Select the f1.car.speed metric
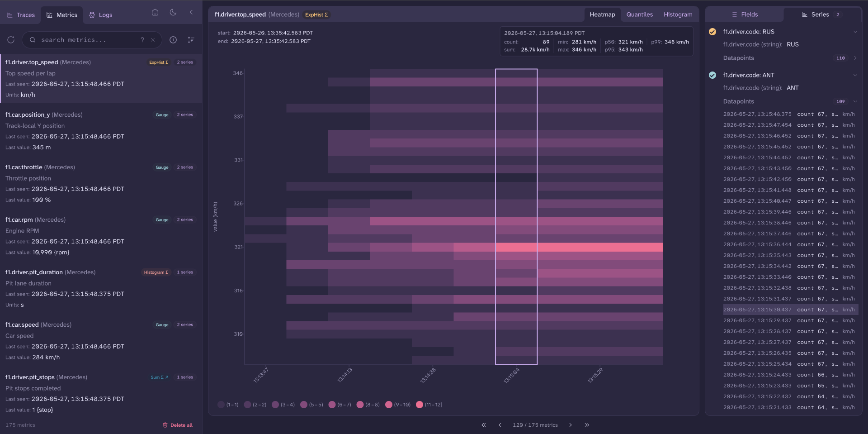 coord(101,340)
